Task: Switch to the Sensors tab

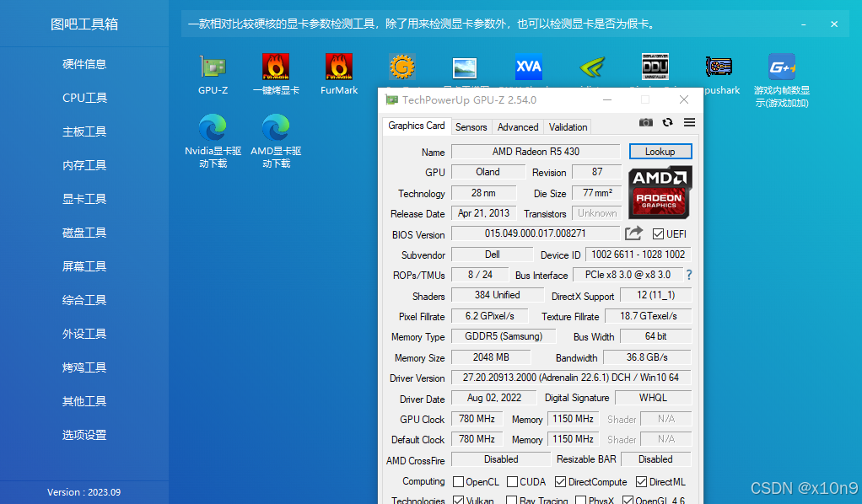Action: [x=471, y=127]
